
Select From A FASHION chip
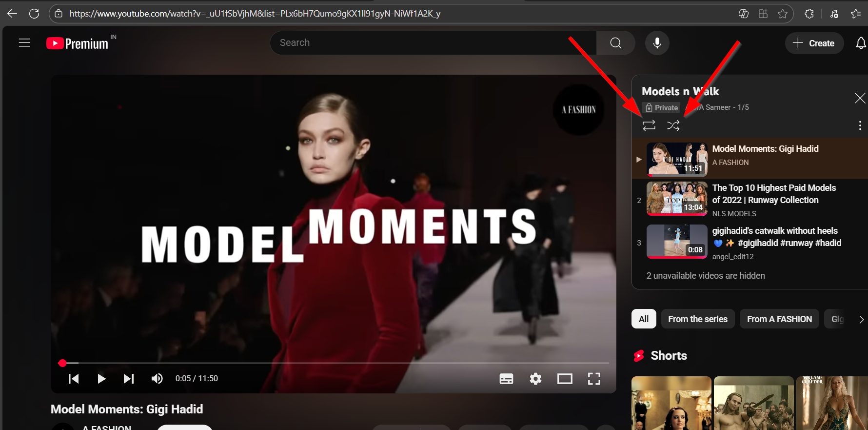pyautogui.click(x=779, y=319)
